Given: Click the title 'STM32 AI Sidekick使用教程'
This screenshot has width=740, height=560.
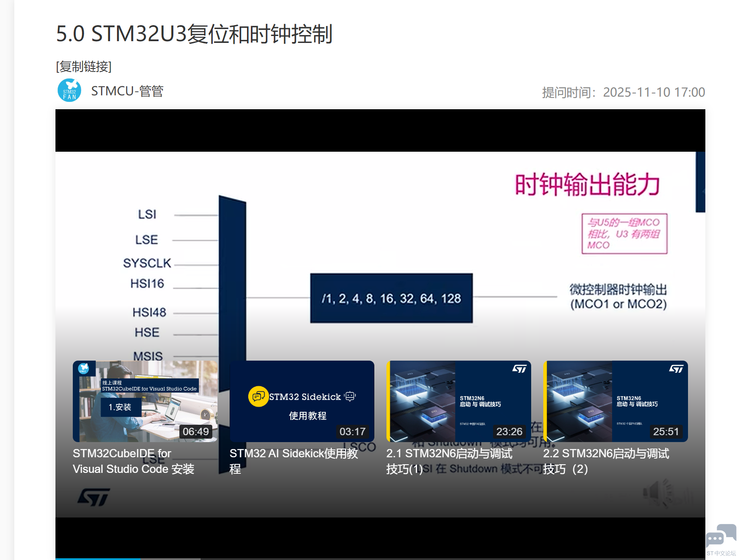Looking at the screenshot, I should pos(294,461).
